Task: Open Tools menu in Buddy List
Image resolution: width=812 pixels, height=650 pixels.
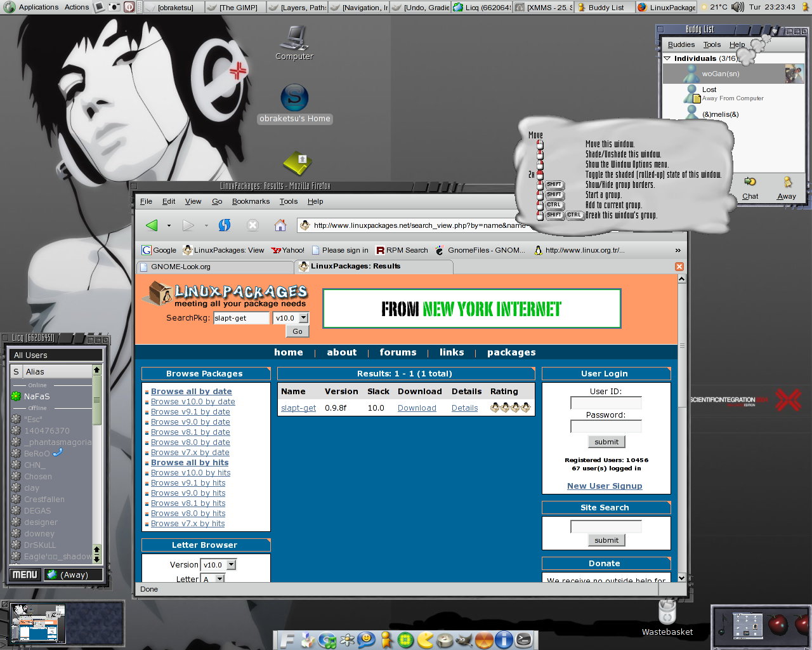Action: coord(712,44)
